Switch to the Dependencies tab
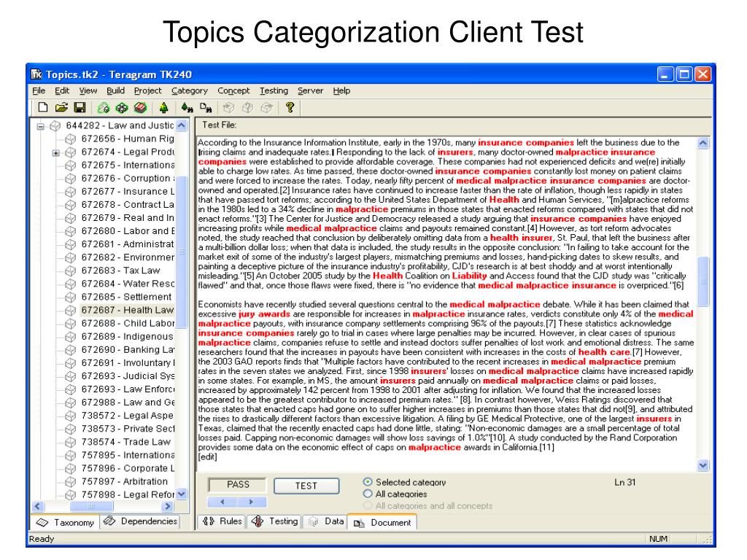 [x=141, y=521]
